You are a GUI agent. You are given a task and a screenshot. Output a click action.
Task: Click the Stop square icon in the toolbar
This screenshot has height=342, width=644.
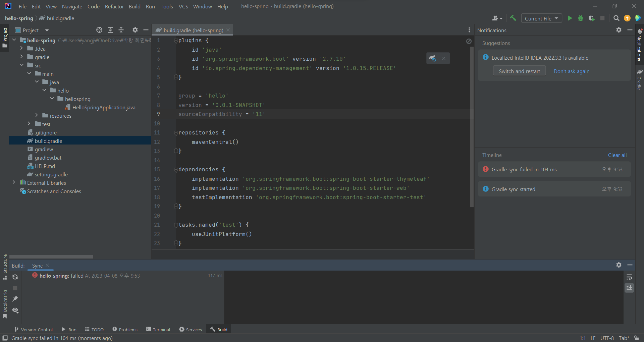pyautogui.click(x=602, y=18)
